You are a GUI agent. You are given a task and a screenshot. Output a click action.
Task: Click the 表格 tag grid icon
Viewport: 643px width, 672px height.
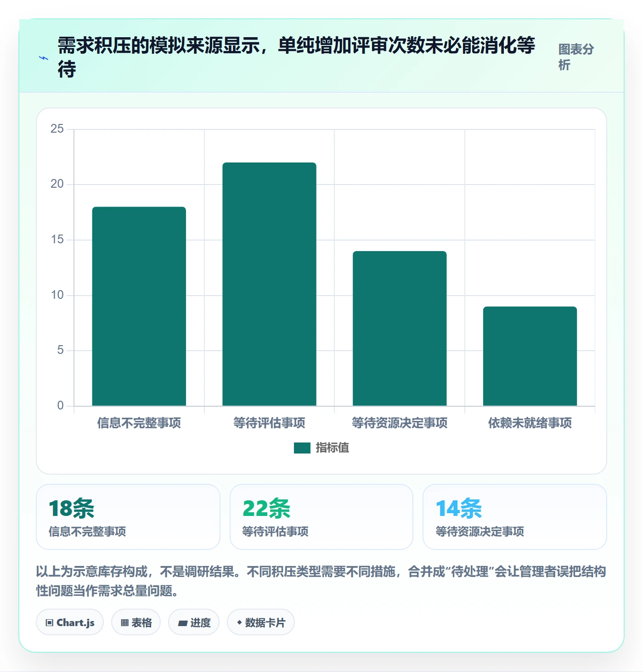(124, 623)
